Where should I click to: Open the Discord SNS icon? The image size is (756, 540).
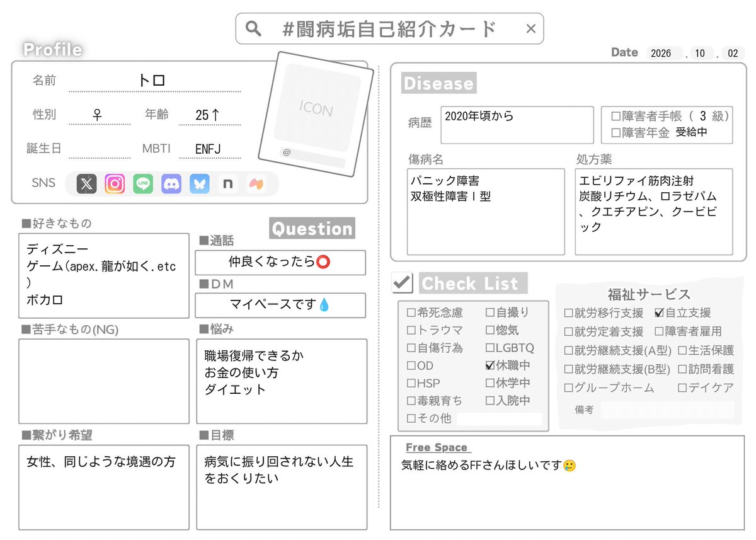click(x=171, y=183)
